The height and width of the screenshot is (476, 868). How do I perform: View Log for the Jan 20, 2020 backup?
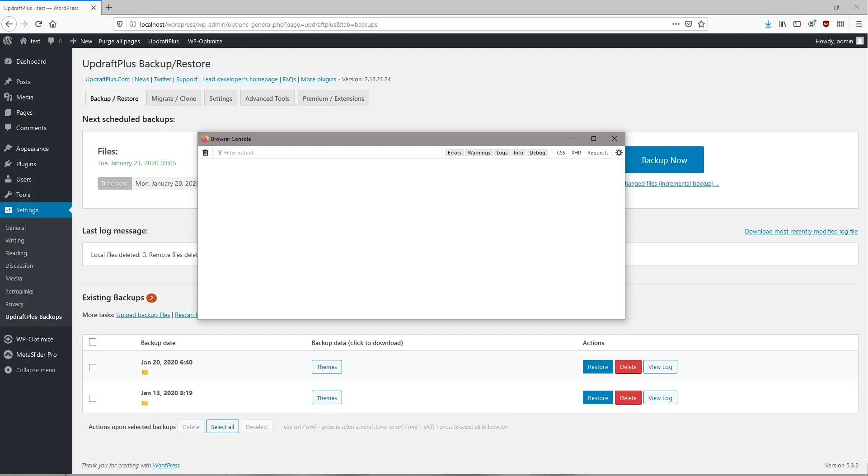pyautogui.click(x=660, y=367)
